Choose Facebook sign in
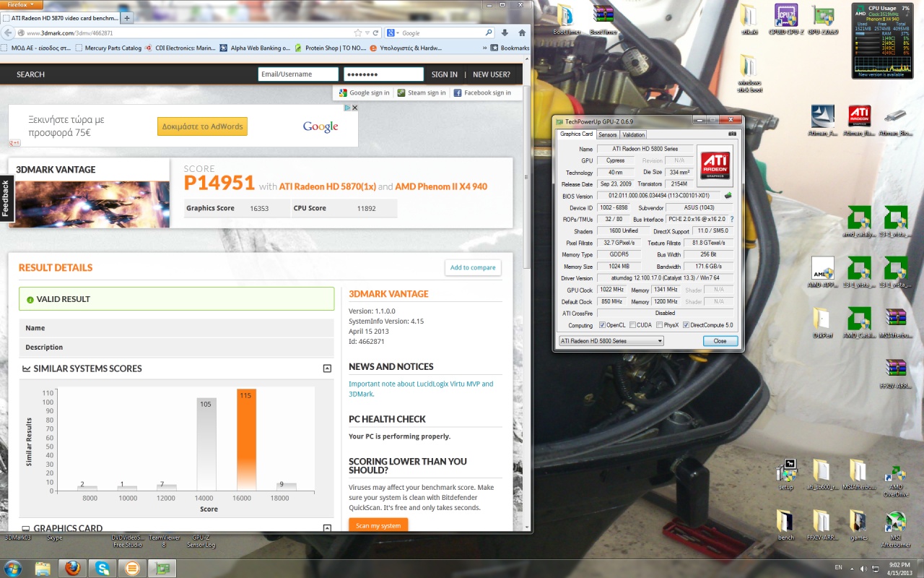Image resolution: width=924 pixels, height=578 pixels. [482, 92]
